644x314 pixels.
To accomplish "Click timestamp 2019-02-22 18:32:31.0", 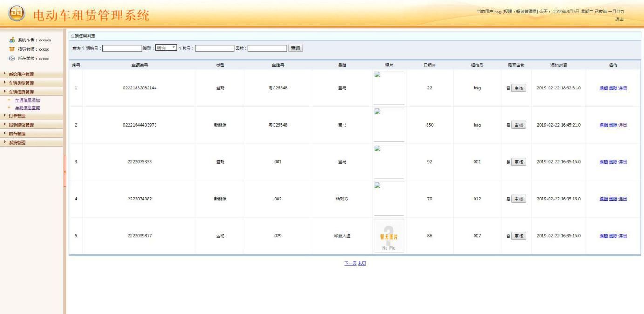I will point(559,88).
